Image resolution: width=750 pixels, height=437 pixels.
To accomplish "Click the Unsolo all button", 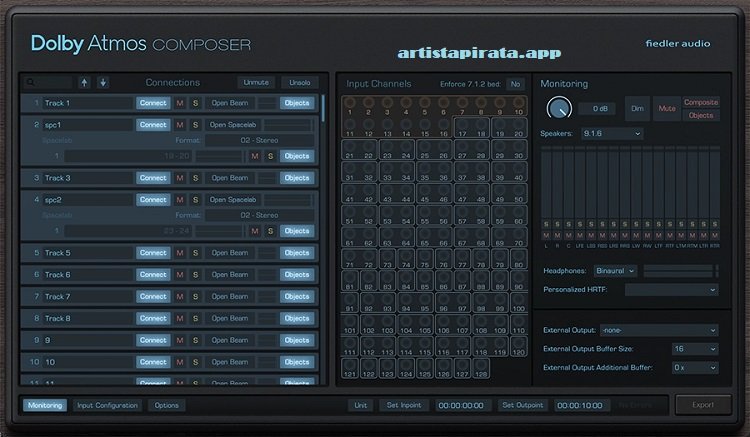I will [x=300, y=83].
